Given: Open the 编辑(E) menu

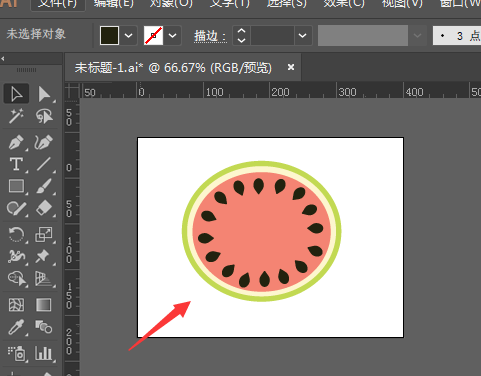Looking at the screenshot, I should coord(114,4).
